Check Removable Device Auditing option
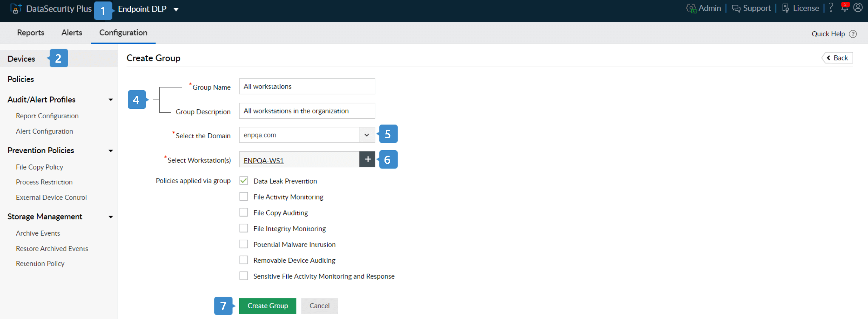This screenshot has height=319, width=868. (244, 260)
